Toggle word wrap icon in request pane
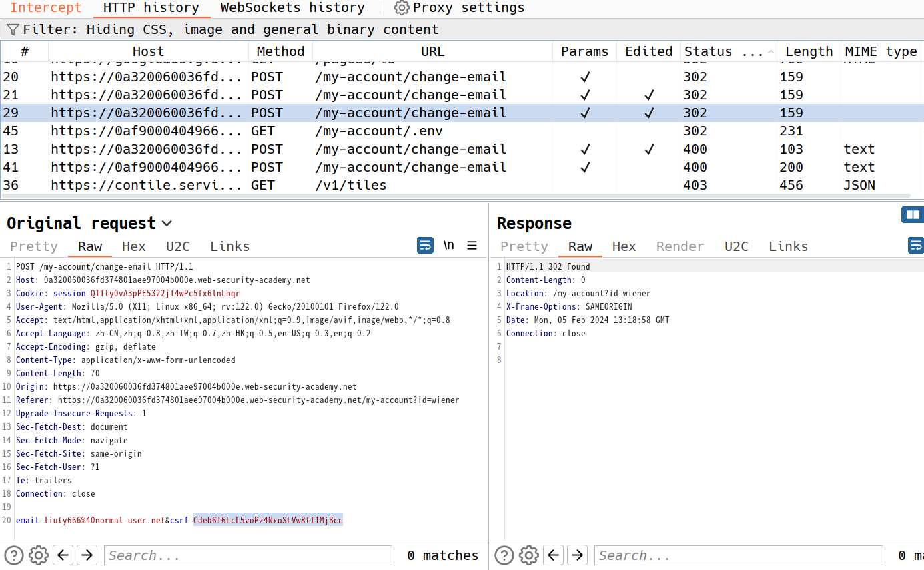This screenshot has width=924, height=570. (x=425, y=246)
